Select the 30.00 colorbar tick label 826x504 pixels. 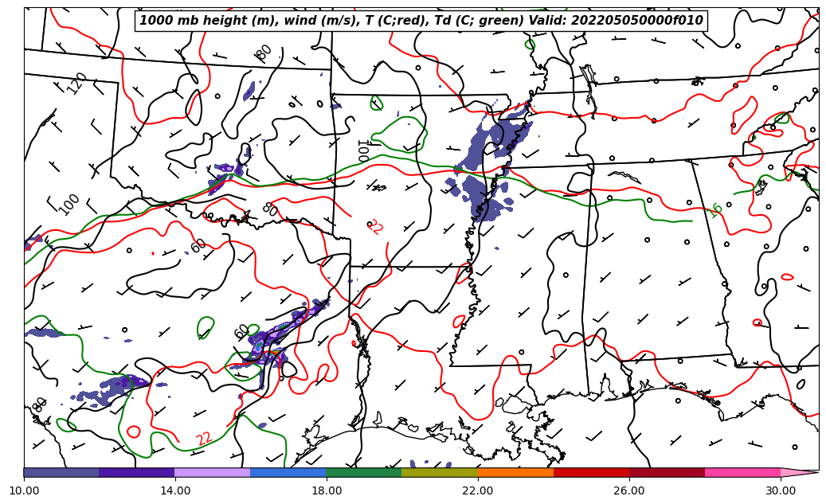click(781, 490)
